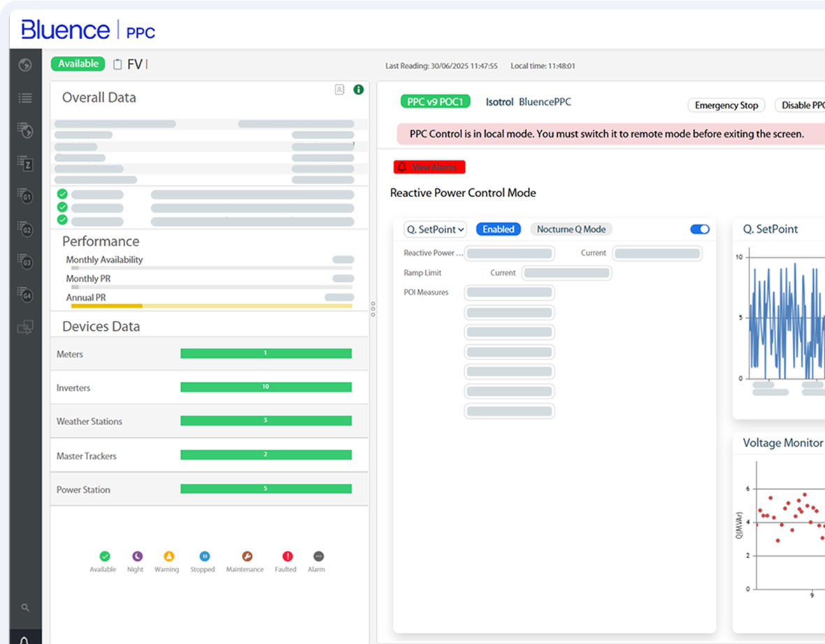Viewport: 825px width, 644px height.
Task: Click the panel splitter handle dots
Action: (373, 309)
